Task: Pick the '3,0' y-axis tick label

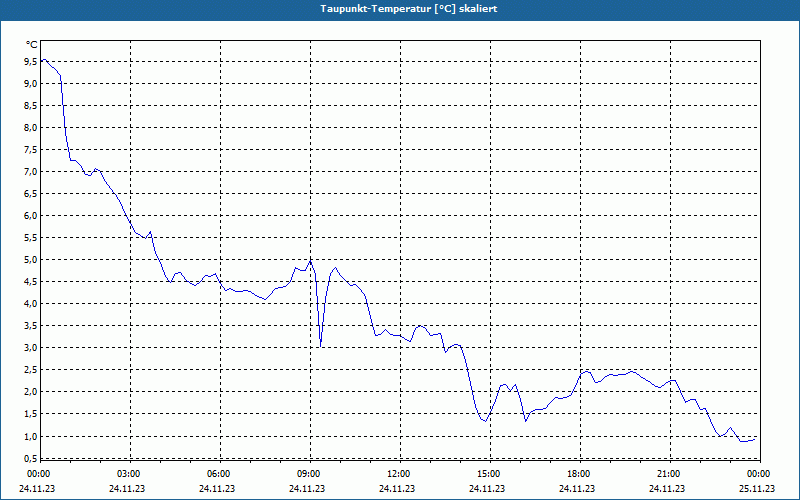Action: coord(31,347)
